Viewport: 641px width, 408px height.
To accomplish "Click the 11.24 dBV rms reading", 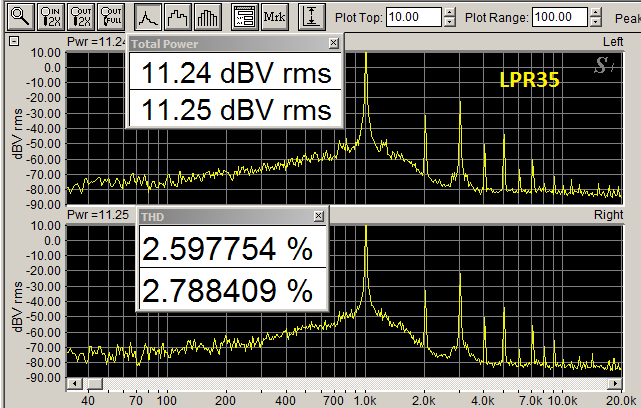I will 235,72.
